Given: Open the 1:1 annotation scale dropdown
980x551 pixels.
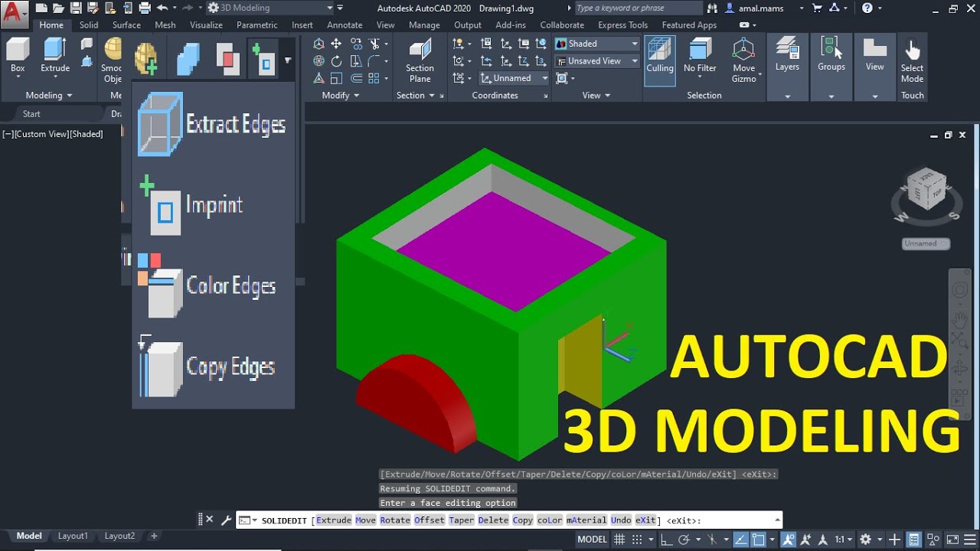Looking at the screenshot, I should pyautogui.click(x=844, y=540).
